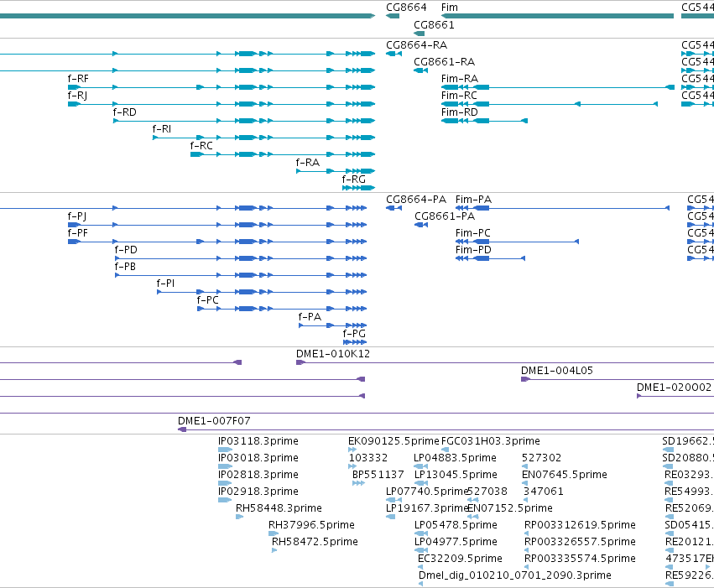This screenshot has height=588, width=714.
Task: Click the 527038 feature
Action: tap(472, 500)
